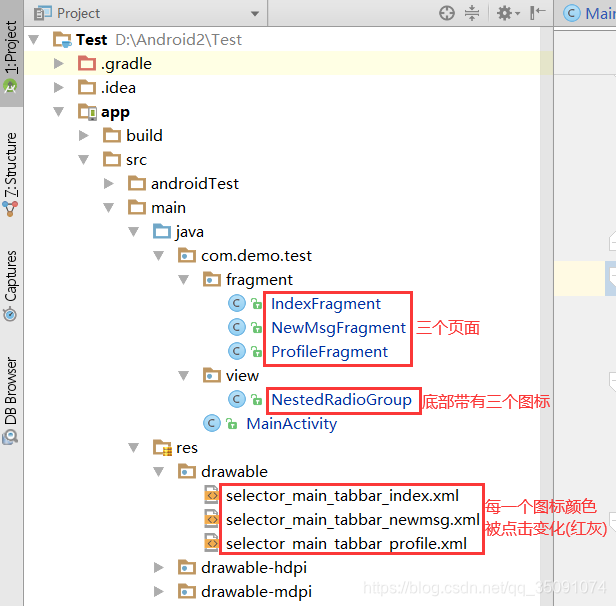616x606 pixels.
Task: Click the com.demo.test package icon
Action: (x=187, y=256)
